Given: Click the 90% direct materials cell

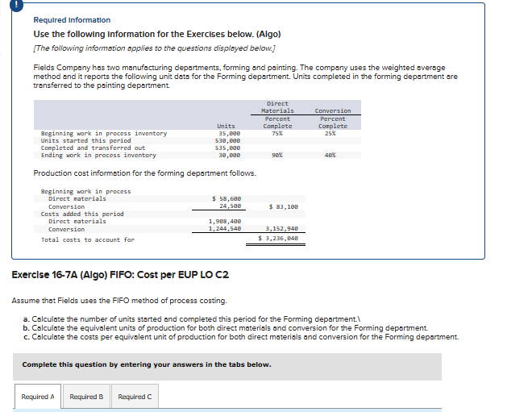Looking at the screenshot, I should [x=277, y=155].
